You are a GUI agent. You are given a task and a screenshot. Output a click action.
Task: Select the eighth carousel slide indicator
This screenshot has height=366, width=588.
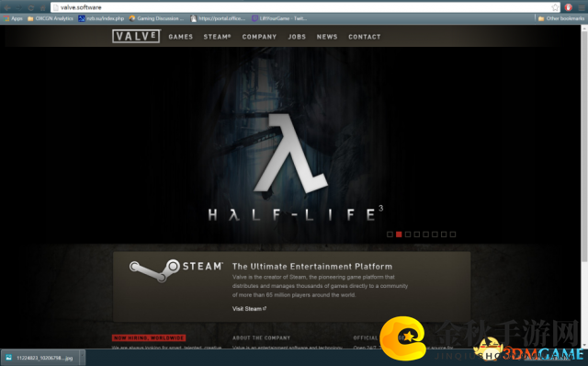click(x=453, y=234)
